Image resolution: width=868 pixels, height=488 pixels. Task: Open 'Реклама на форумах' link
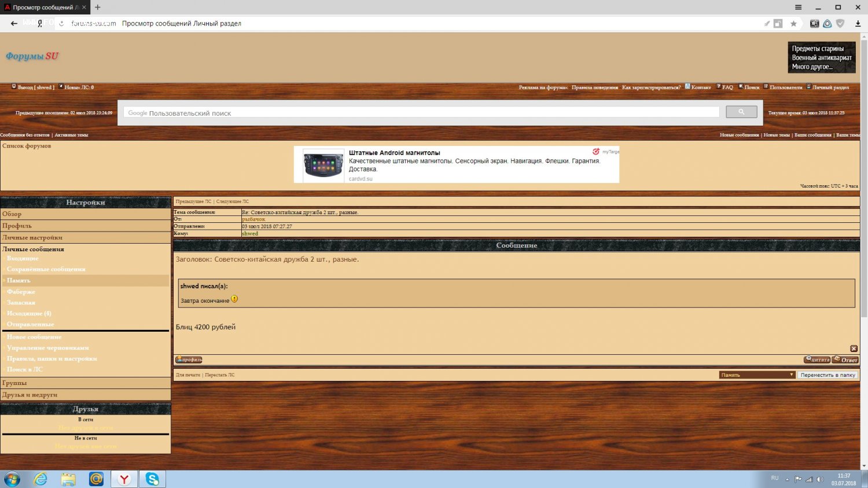[x=543, y=87]
